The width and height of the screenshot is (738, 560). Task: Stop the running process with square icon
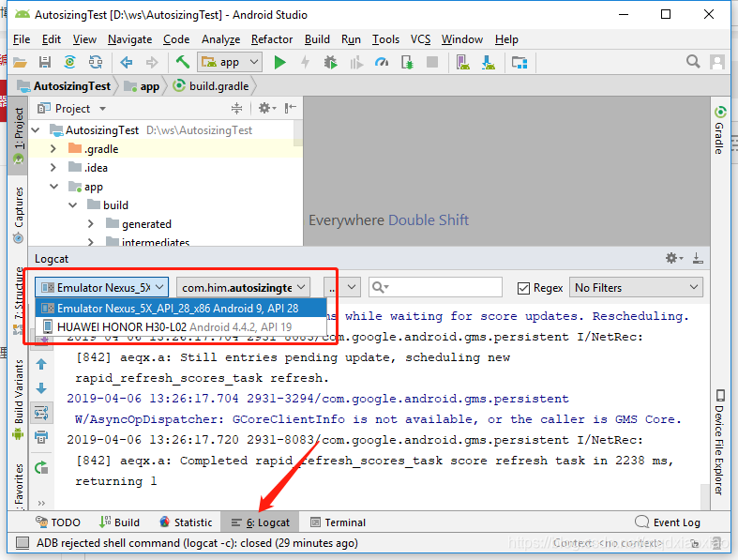432,62
